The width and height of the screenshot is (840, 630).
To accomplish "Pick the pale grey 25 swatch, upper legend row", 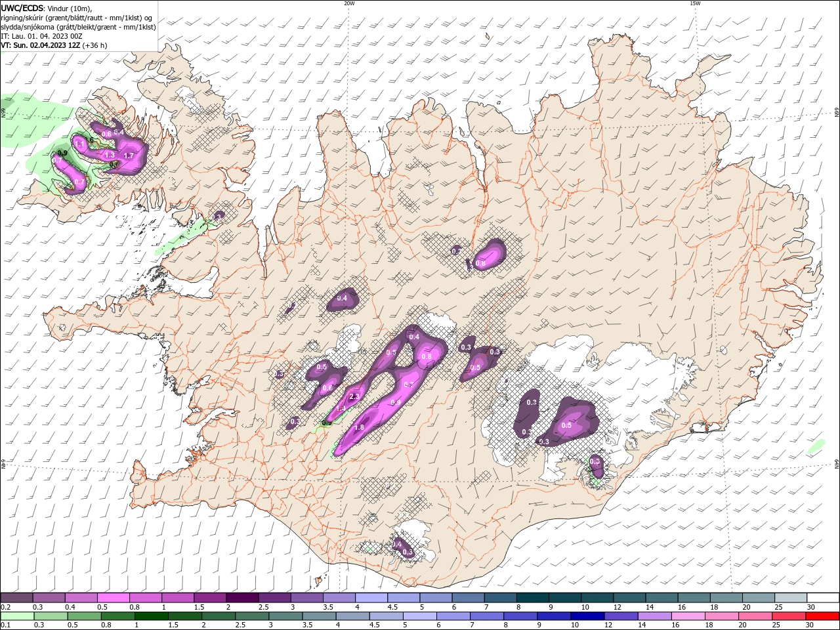I will point(790,598).
